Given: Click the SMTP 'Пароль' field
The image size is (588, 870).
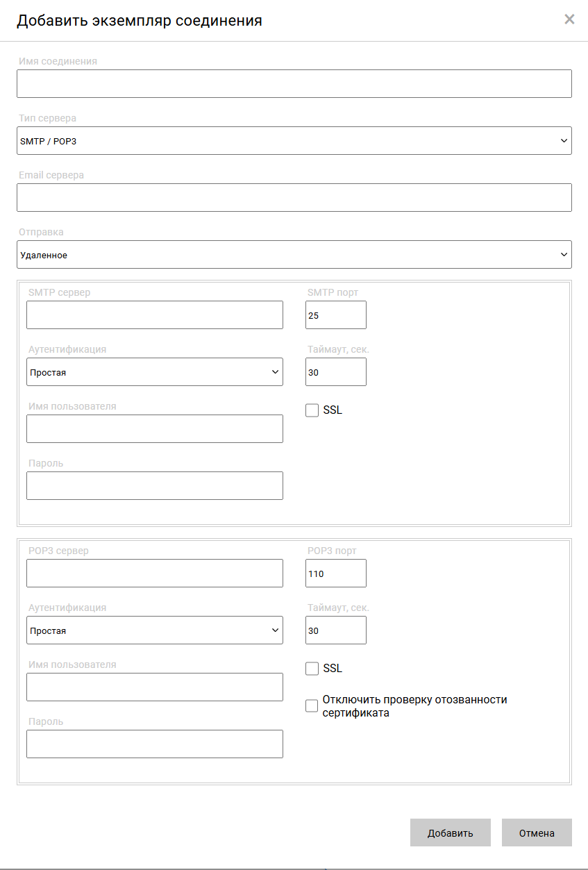Looking at the screenshot, I should [154, 485].
